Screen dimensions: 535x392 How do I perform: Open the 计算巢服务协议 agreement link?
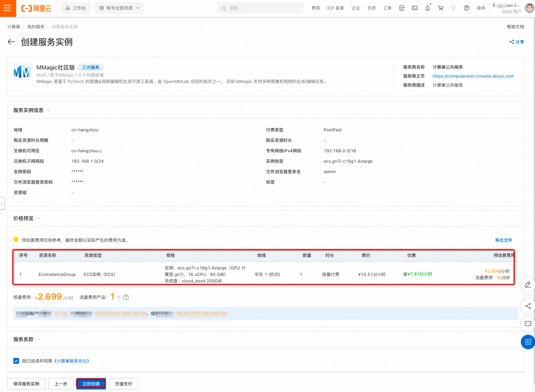[x=72, y=361]
